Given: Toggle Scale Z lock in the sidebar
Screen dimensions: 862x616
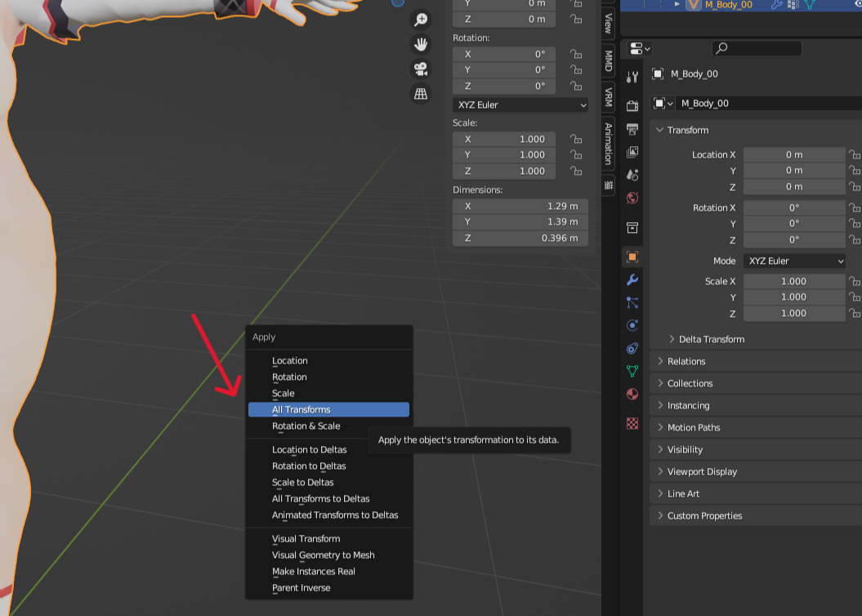Looking at the screenshot, I should [576, 171].
